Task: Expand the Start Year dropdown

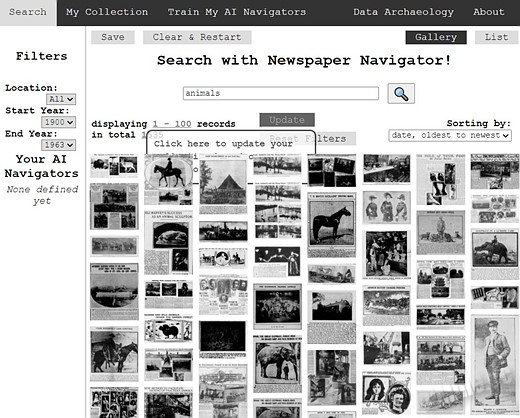Action: (x=58, y=122)
